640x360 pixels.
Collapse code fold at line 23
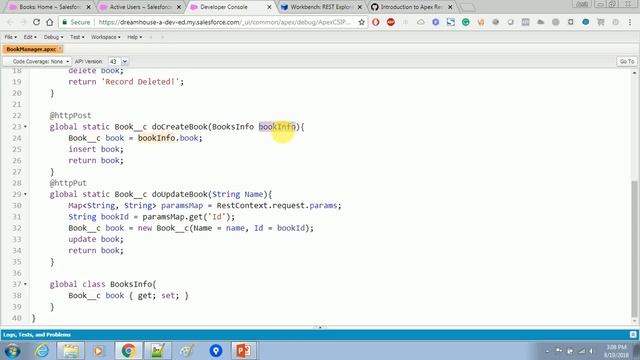25,127
